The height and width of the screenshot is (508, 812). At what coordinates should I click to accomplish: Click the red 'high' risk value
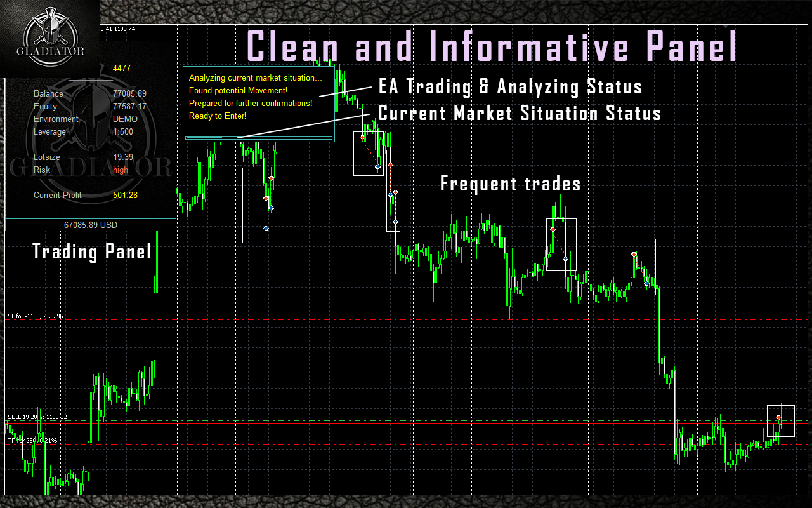121,170
